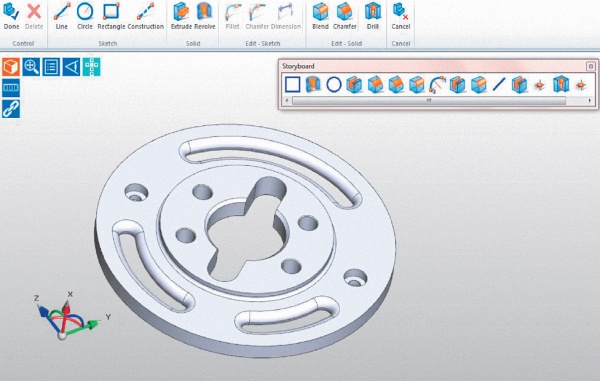The width and height of the screenshot is (600, 381).
Task: Select Storyboard Chamfer step adjacent to Blend step
Action: pyautogui.click(x=396, y=84)
